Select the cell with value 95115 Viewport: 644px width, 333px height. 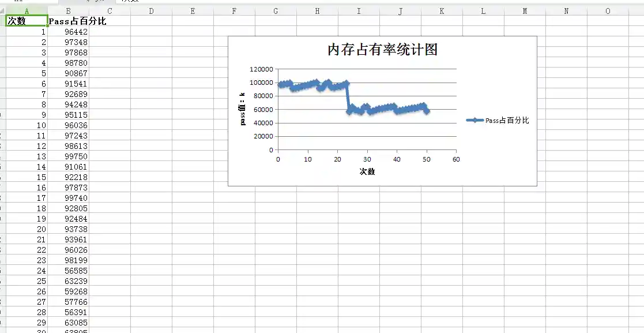(68, 115)
